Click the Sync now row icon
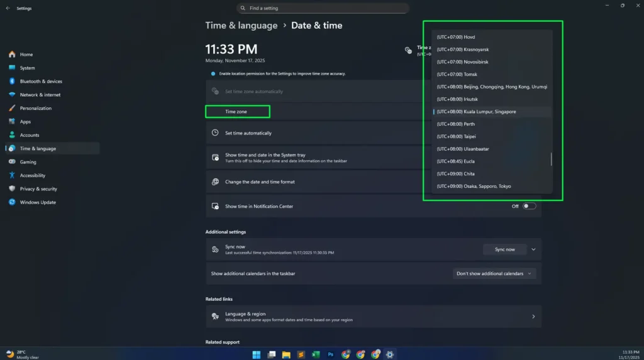 (215, 249)
